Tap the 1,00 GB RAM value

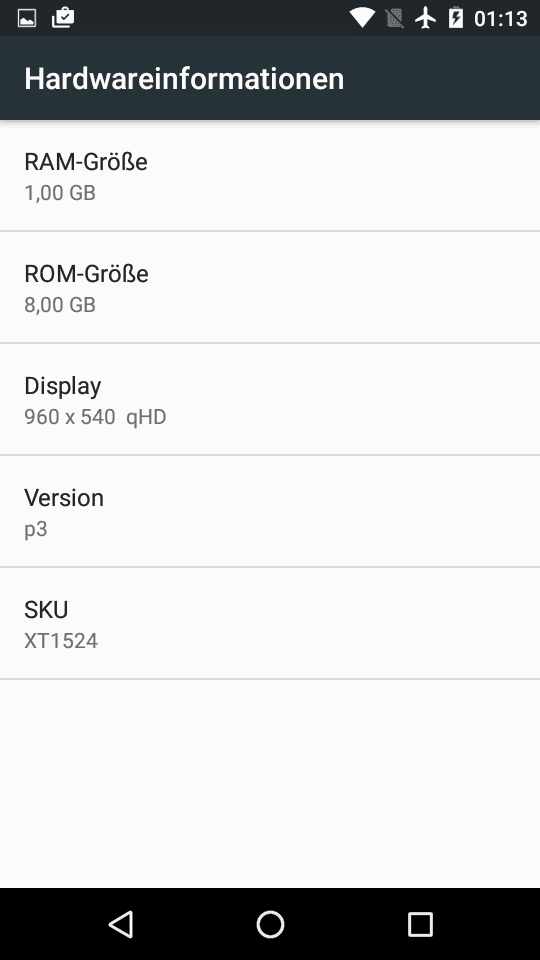[x=60, y=193]
